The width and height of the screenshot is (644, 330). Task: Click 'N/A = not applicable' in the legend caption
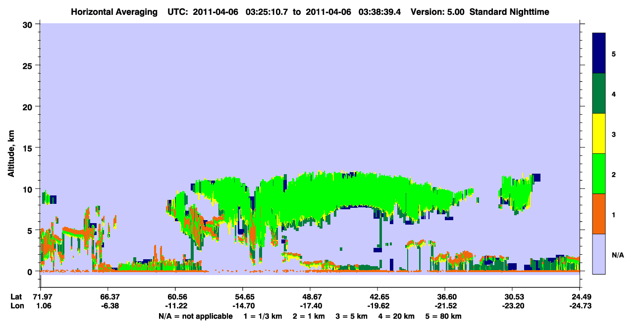tap(196, 316)
